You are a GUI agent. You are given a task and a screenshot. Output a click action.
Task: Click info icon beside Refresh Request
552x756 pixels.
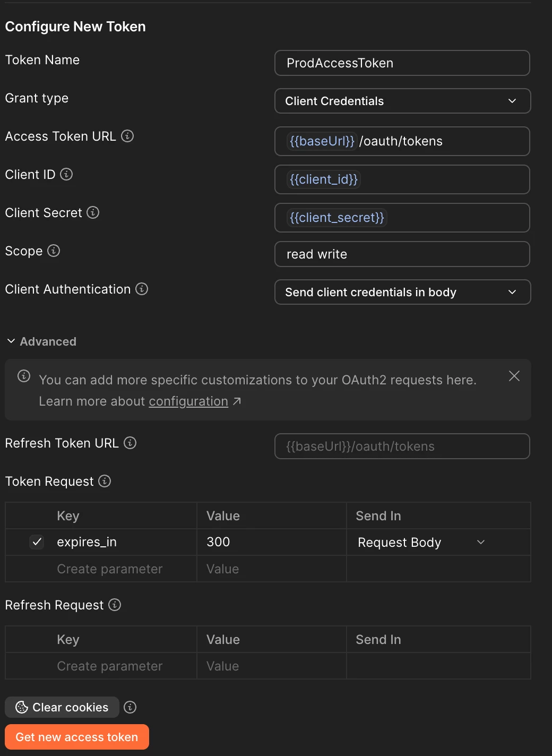click(x=115, y=605)
